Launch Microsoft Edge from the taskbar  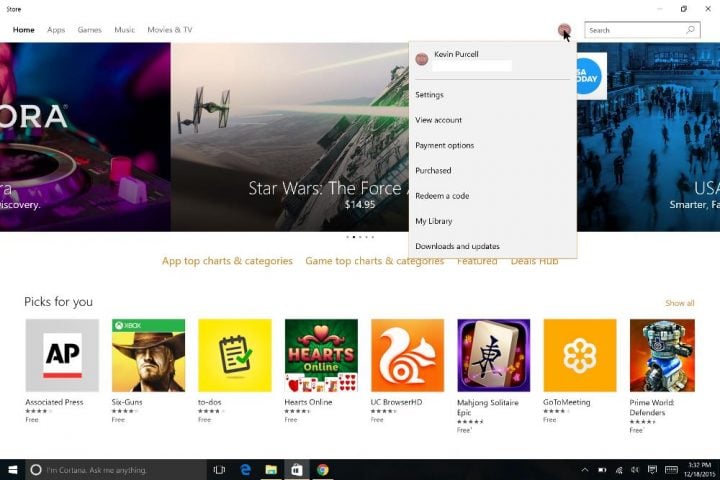[x=246, y=469]
